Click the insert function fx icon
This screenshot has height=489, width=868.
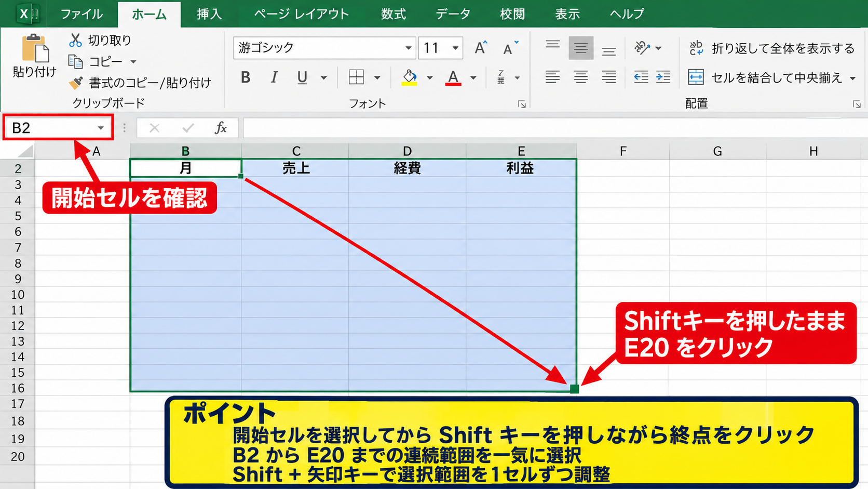coord(221,128)
